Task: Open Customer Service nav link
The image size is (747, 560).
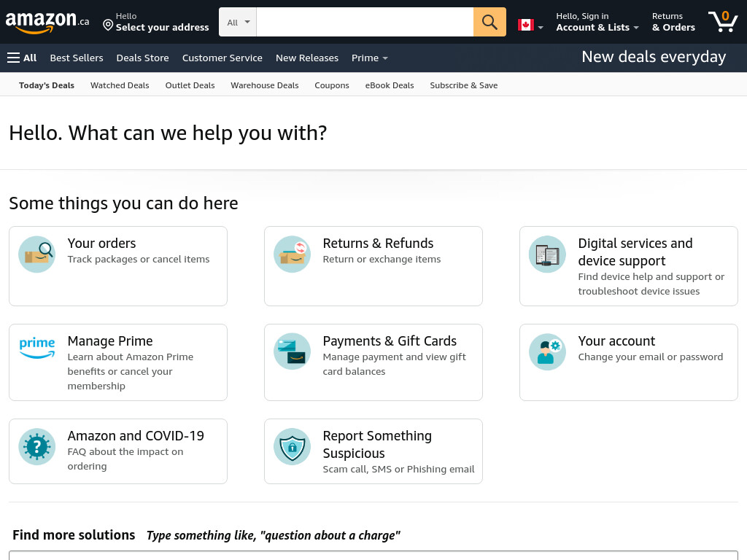Action: [x=222, y=58]
